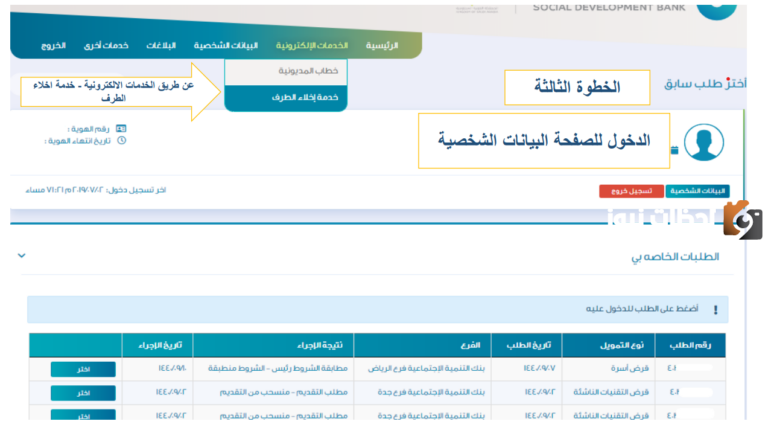Select خدمة إخلاء الطرف from the dropdown
Viewport: 768px width, 430px height.
coord(286,97)
